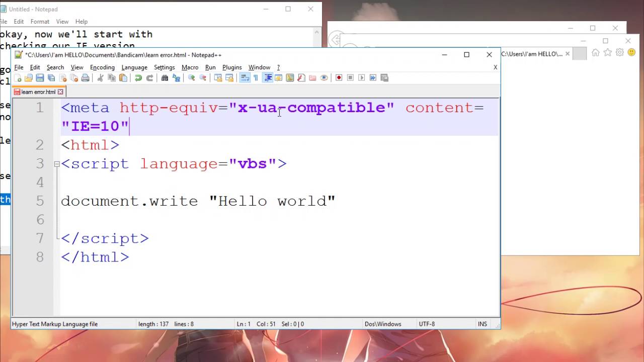Open the Macro menu
Image resolution: width=644 pixels, height=362 pixels.
(190, 67)
